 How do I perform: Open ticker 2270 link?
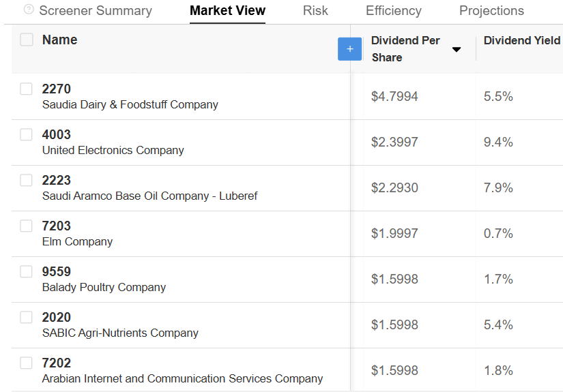pyautogui.click(x=57, y=89)
